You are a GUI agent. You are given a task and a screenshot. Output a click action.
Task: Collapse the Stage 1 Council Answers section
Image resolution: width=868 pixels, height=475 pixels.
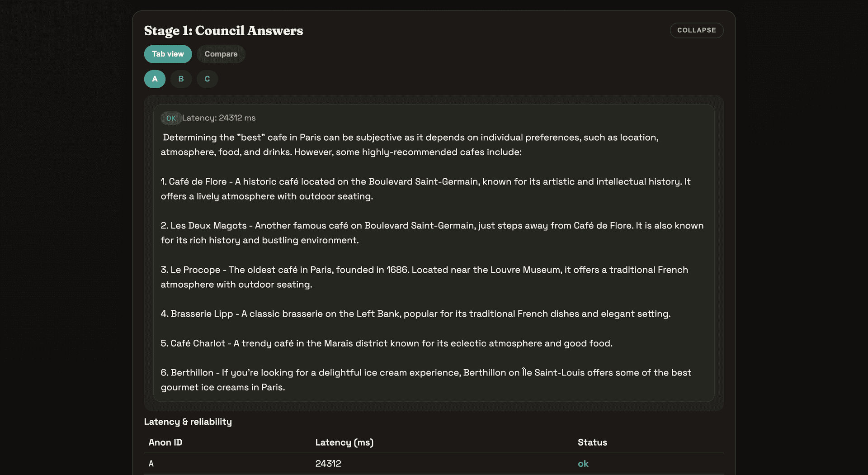[x=696, y=30]
